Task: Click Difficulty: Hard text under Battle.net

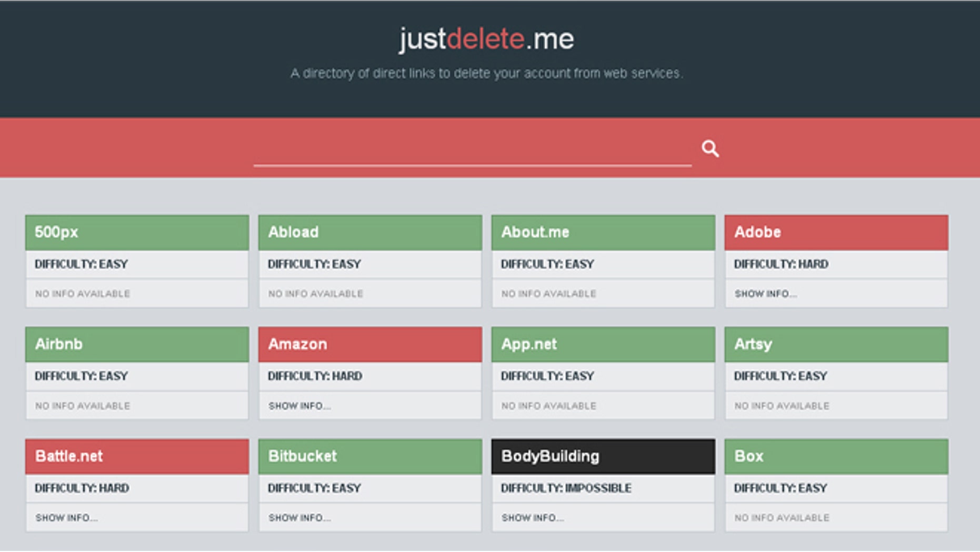Action: tap(82, 488)
